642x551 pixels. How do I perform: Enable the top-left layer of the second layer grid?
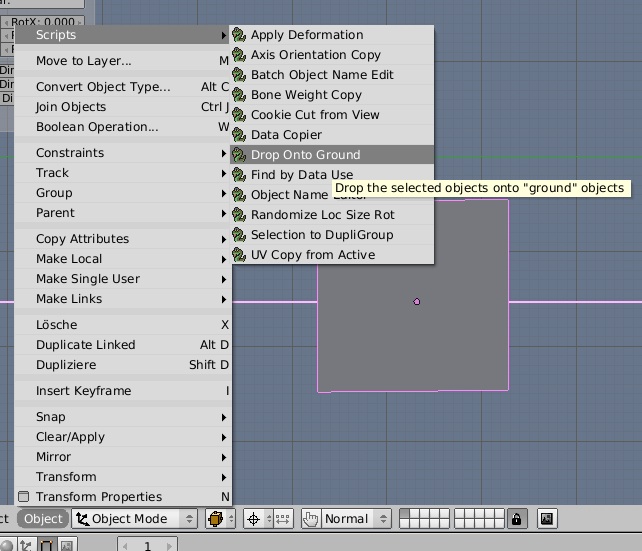459,514
